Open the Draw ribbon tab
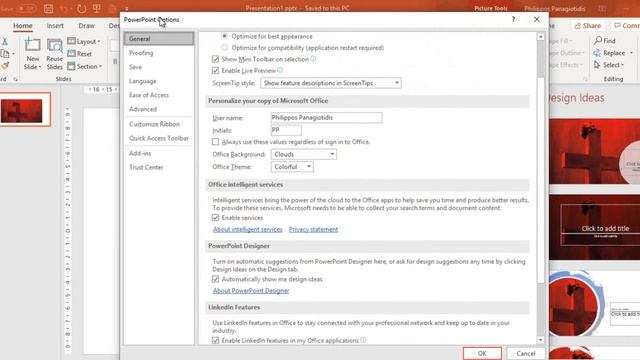This screenshot has height=360, width=640. [87, 26]
